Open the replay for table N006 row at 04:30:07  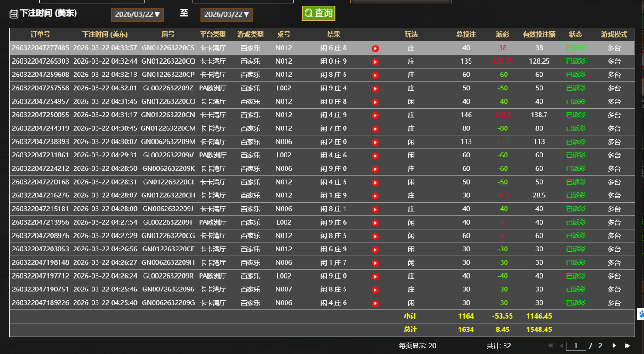375,141
